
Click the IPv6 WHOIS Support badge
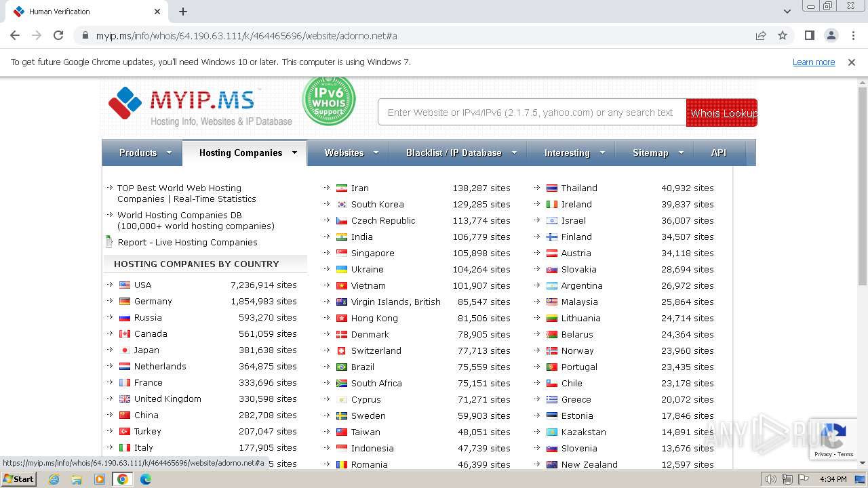pyautogui.click(x=328, y=101)
